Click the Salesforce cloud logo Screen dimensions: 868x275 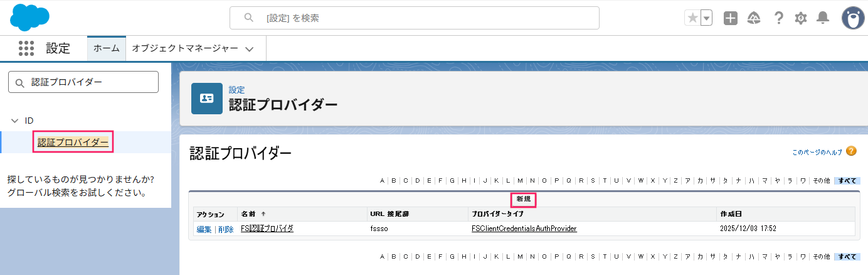pyautogui.click(x=31, y=17)
